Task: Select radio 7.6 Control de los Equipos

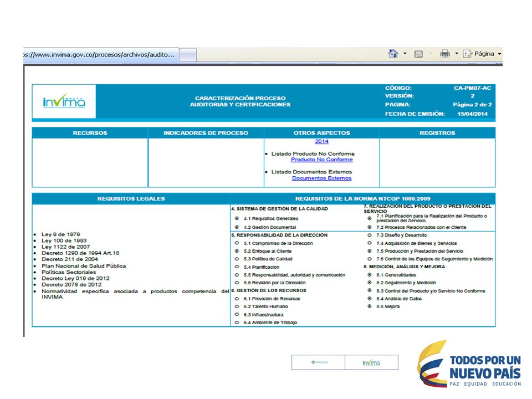Action: [370, 259]
